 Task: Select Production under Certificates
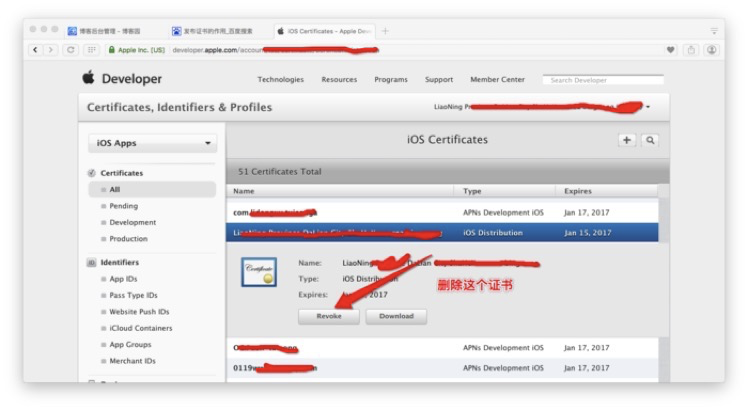tap(128, 239)
